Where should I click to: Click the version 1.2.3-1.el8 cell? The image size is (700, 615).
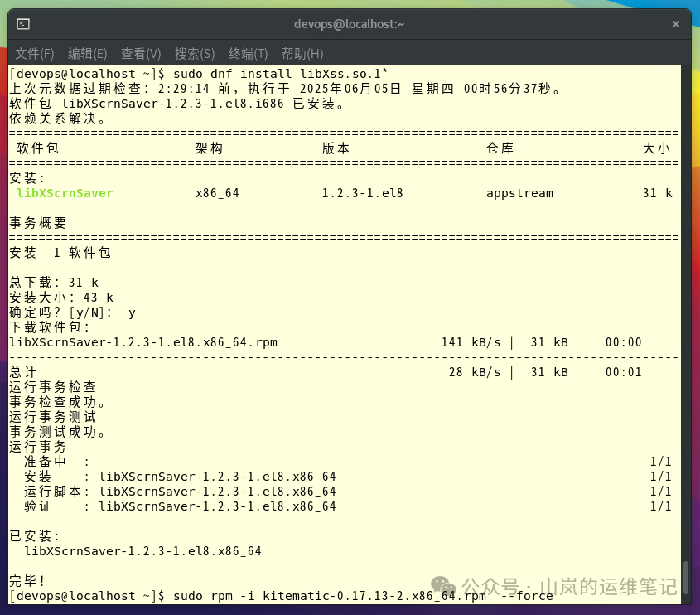(363, 193)
